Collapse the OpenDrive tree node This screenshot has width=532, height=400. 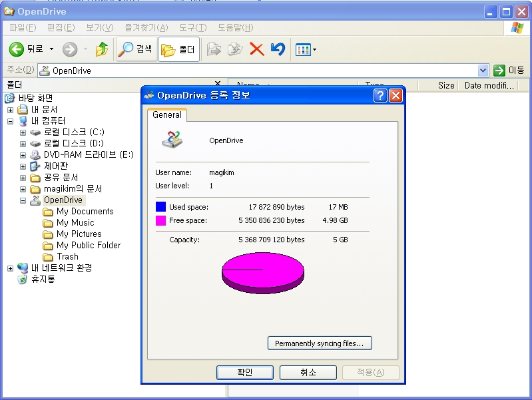pyautogui.click(x=23, y=200)
